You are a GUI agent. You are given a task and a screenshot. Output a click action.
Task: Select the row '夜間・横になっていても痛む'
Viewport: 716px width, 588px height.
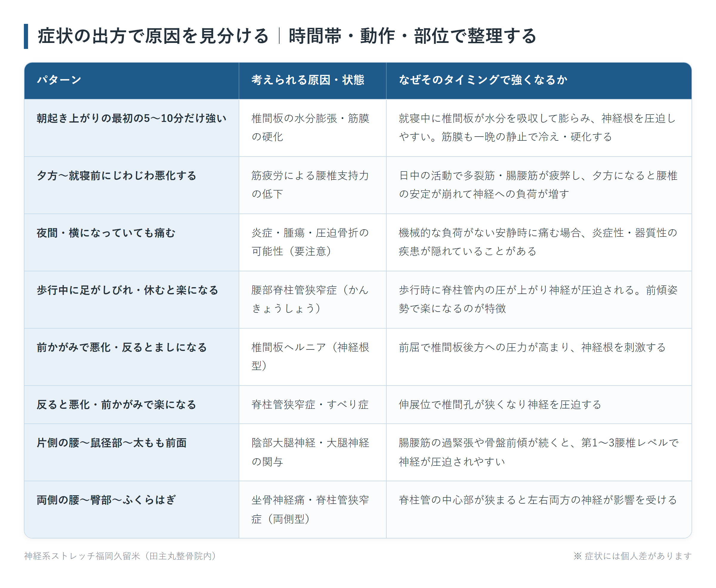click(358, 242)
